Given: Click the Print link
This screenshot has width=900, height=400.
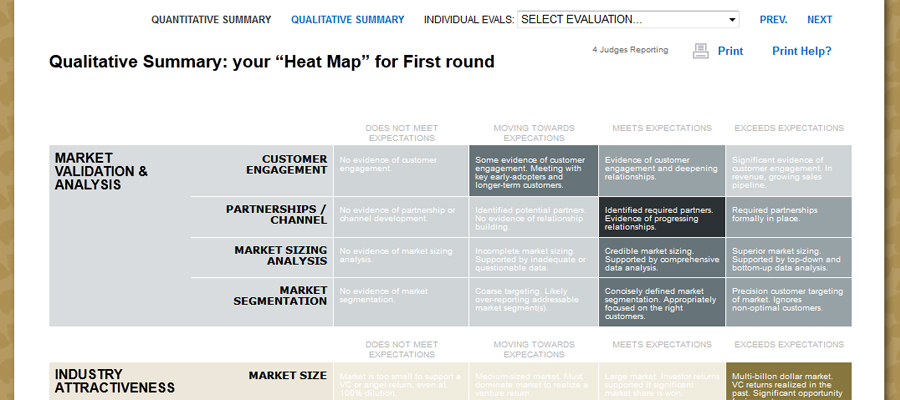Looking at the screenshot, I should click(x=730, y=51).
